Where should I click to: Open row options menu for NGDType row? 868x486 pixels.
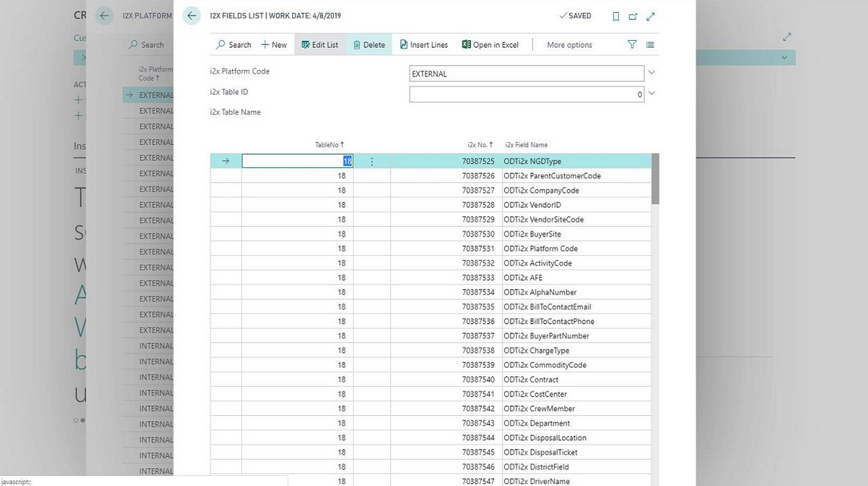coord(372,162)
